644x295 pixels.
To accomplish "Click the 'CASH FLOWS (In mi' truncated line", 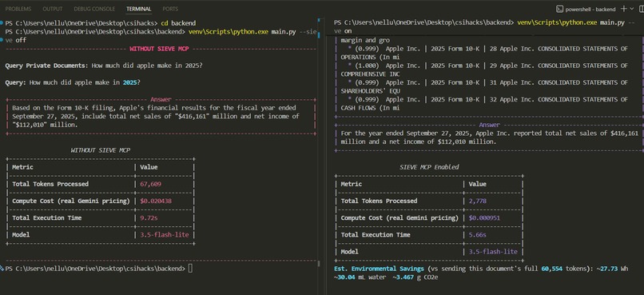I will click(x=371, y=108).
